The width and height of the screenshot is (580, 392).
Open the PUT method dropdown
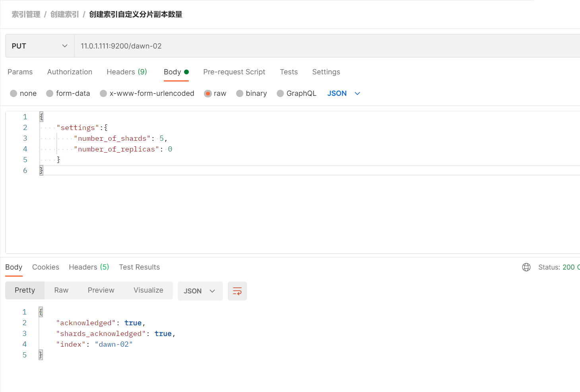(x=40, y=46)
